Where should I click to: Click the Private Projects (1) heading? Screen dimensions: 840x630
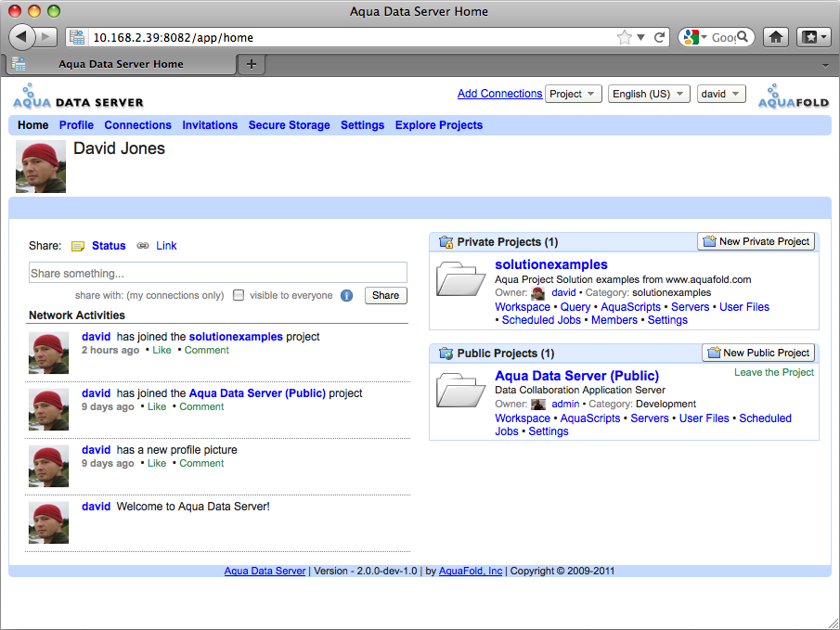tap(508, 242)
